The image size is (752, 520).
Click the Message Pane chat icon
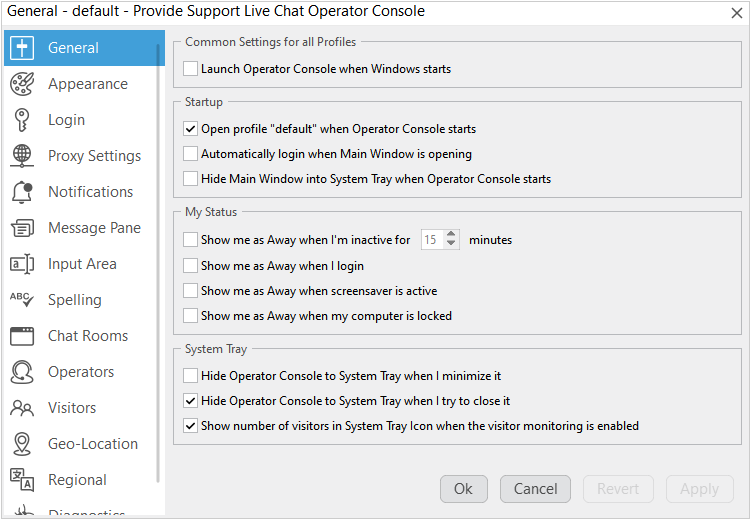coord(22,228)
